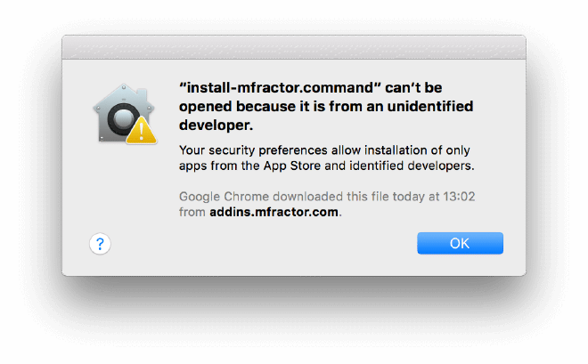Click the 13:02 download time
The image size is (588, 364).
pos(459,196)
